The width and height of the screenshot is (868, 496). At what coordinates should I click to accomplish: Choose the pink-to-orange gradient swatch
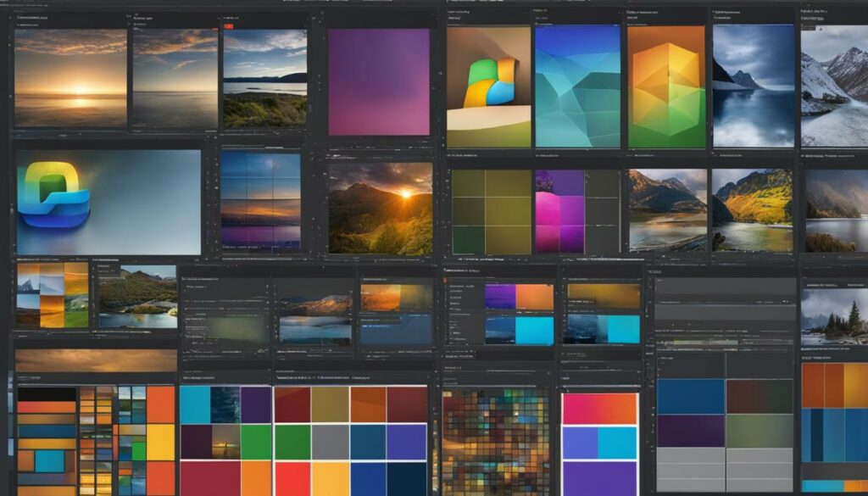(599, 409)
